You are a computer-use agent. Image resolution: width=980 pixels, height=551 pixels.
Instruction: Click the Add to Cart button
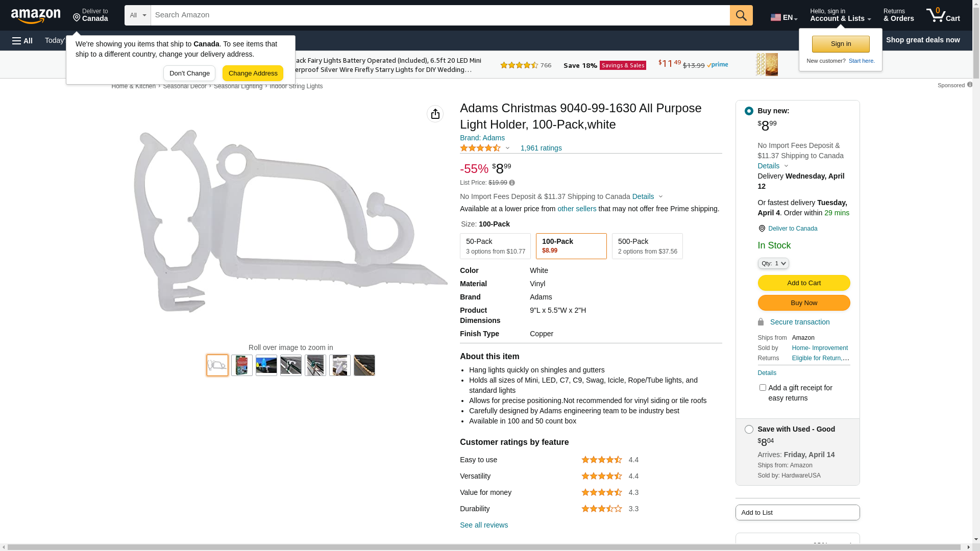click(803, 283)
